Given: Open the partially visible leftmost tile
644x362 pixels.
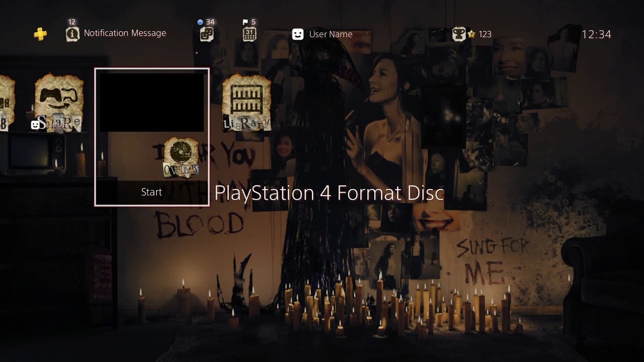Looking at the screenshot, I should 7,103.
